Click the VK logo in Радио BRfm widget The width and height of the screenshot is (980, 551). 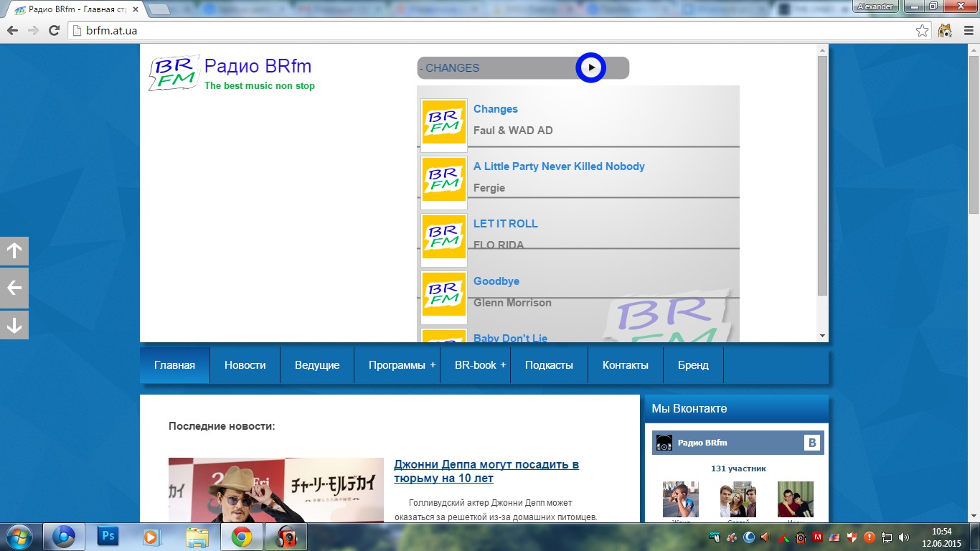click(811, 443)
